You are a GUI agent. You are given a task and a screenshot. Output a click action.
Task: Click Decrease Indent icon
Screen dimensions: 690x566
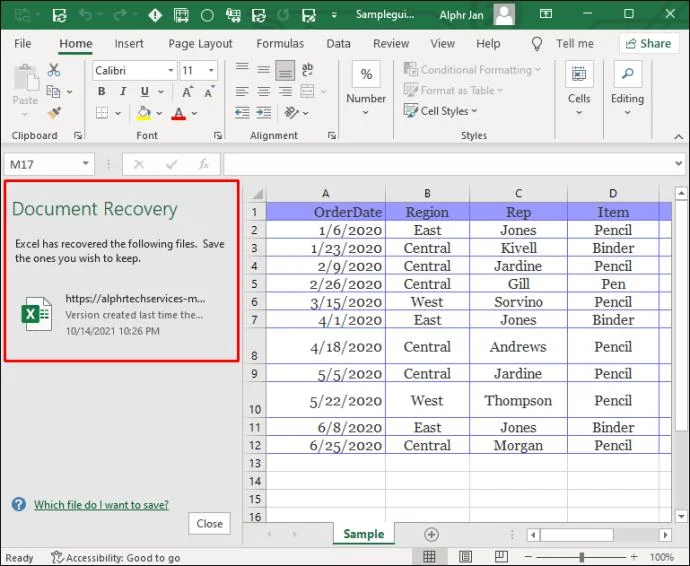click(242, 113)
